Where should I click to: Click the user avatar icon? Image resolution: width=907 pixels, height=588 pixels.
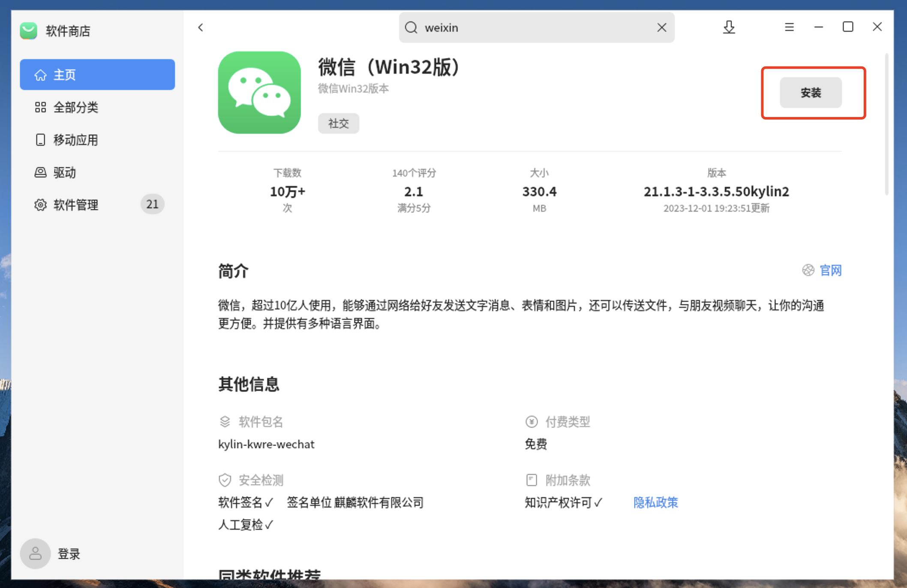pos(35,553)
